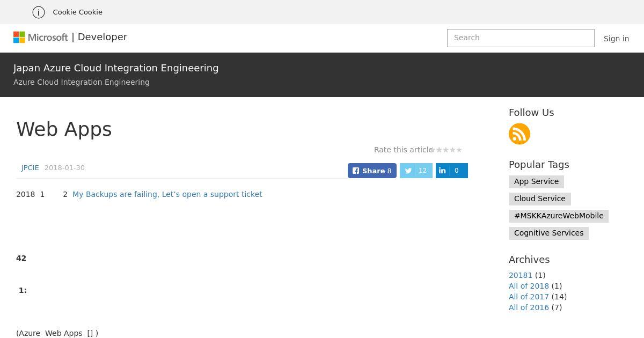Click the Cookie Cookie notice text
The image size is (644, 338).
(x=77, y=12)
